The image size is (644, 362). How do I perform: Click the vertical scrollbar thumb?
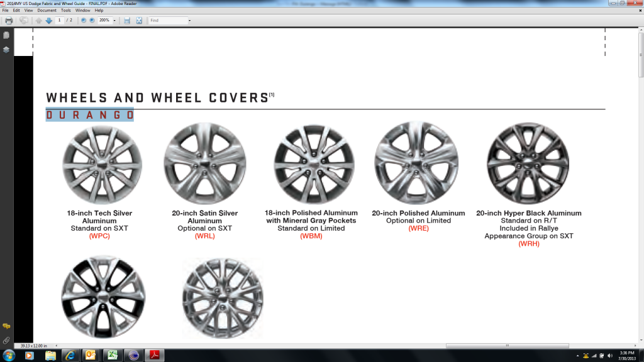pyautogui.click(x=641, y=55)
